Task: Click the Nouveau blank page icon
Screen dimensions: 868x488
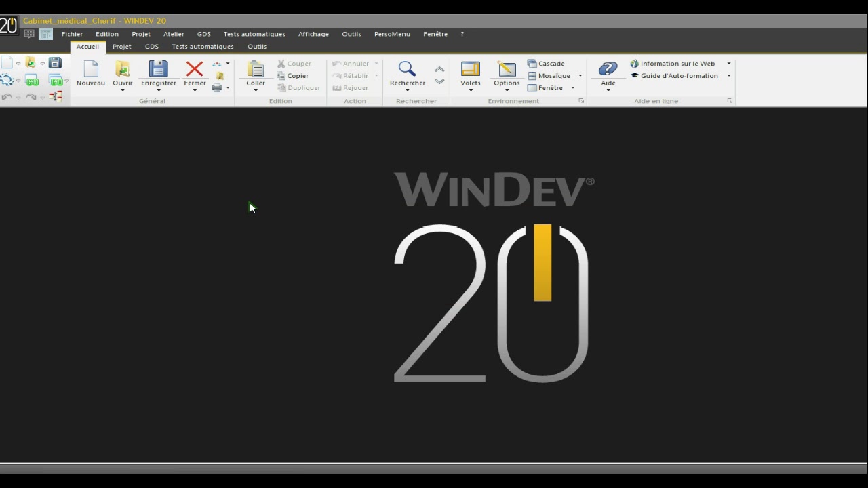Action: (x=91, y=68)
